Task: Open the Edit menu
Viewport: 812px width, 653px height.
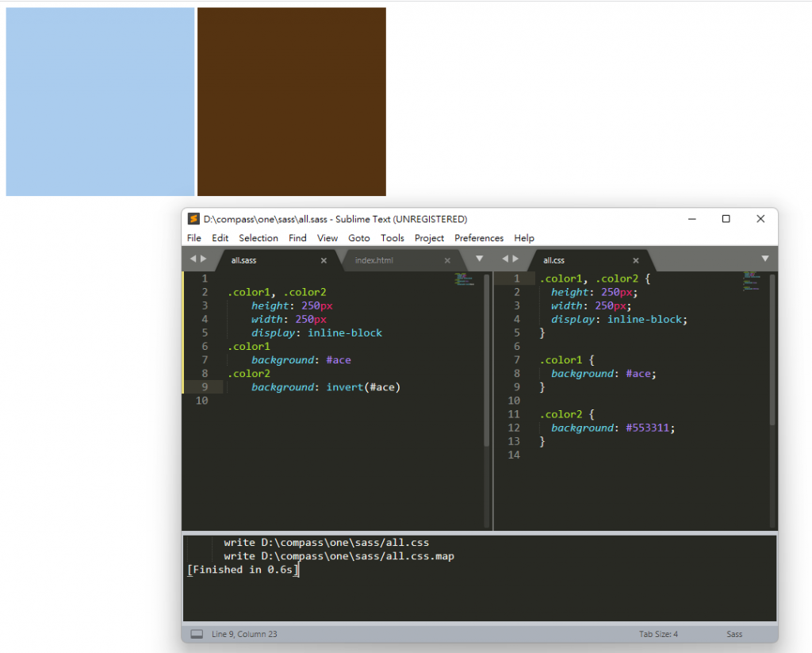Action: 220,238
